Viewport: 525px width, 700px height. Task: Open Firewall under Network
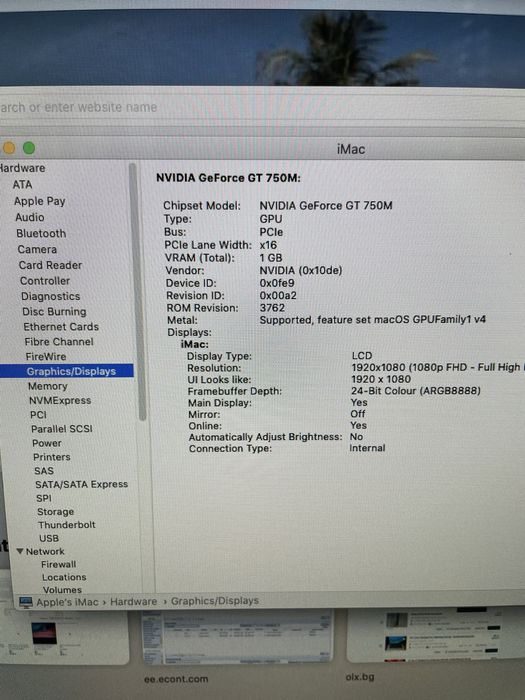(x=58, y=564)
